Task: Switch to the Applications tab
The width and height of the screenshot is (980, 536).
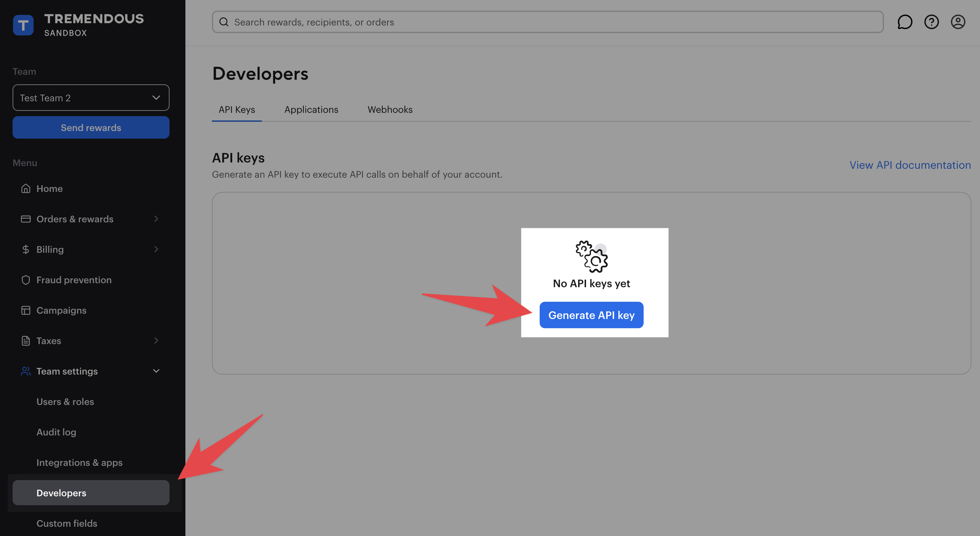Action: [x=311, y=110]
